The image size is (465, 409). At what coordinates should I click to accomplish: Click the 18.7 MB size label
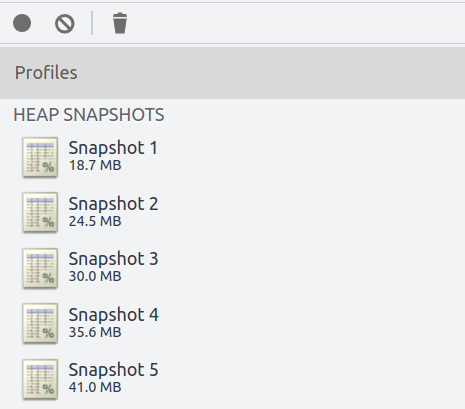click(x=95, y=165)
